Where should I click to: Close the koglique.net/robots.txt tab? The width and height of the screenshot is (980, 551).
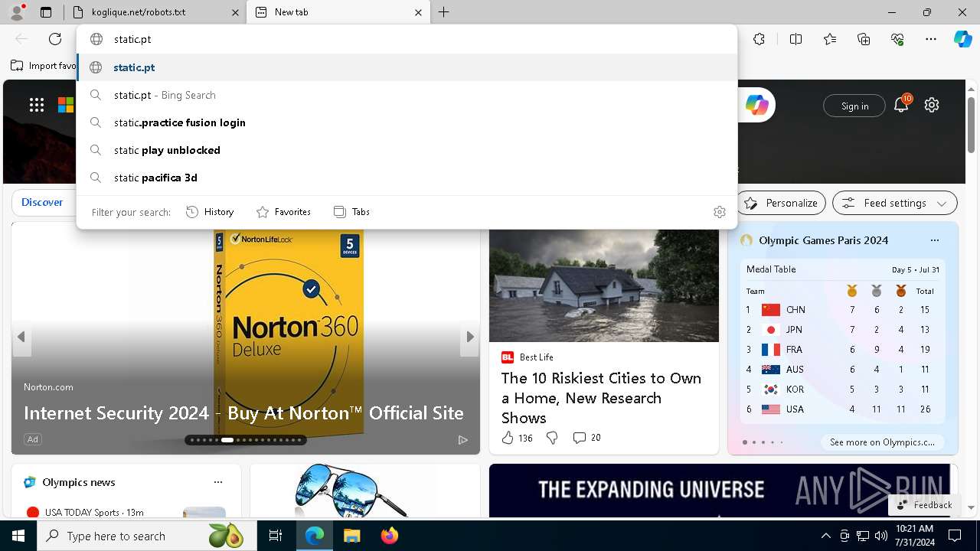[x=234, y=12]
